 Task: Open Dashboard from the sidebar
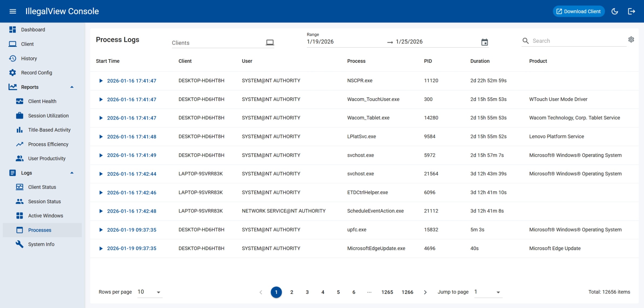point(33,29)
